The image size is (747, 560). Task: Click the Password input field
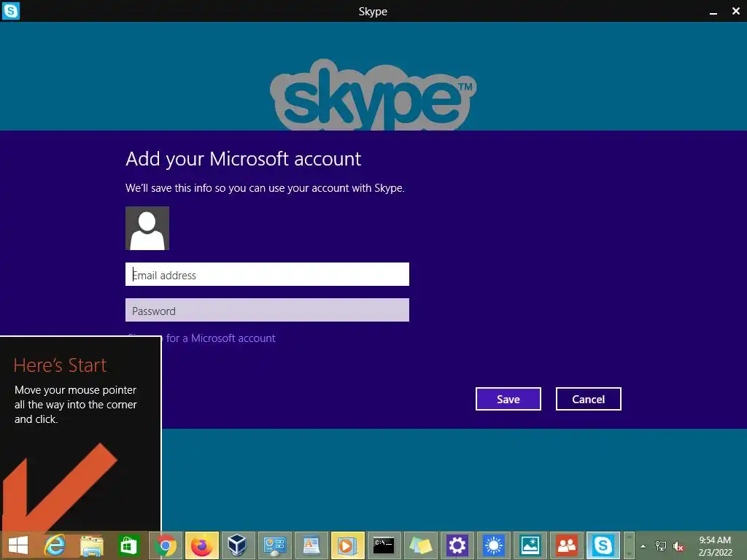pyautogui.click(x=267, y=310)
